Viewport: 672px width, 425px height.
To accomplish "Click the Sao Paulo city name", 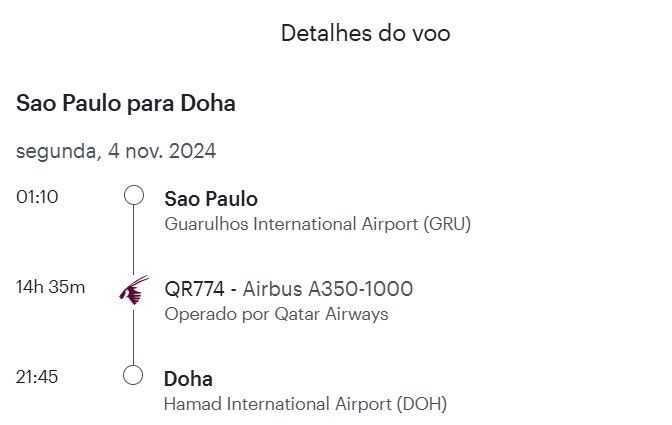I will [210, 199].
